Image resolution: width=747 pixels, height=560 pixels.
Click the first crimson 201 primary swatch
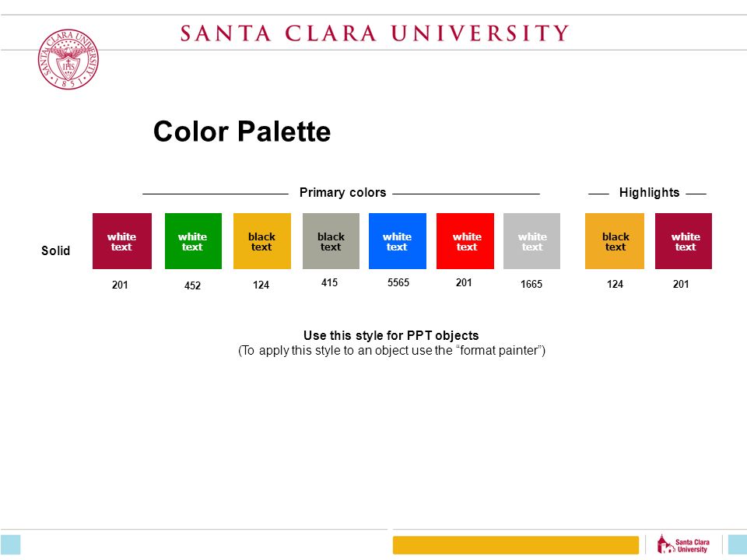[122, 241]
